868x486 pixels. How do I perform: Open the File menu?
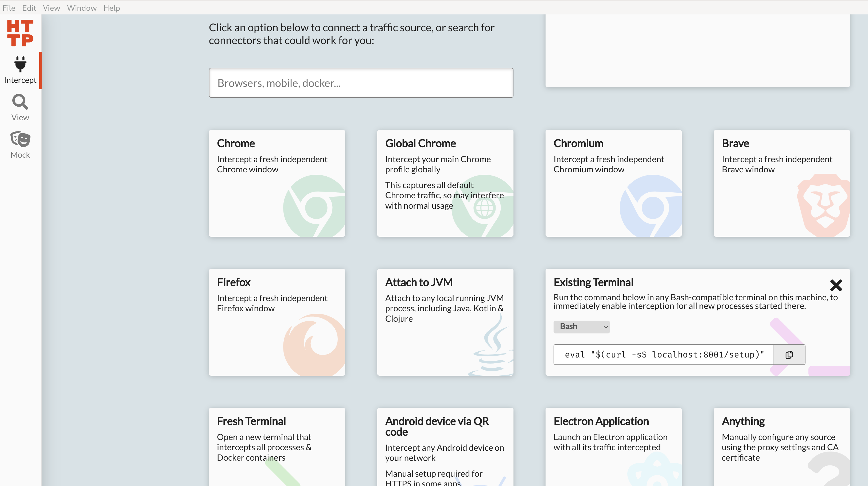pos(9,8)
